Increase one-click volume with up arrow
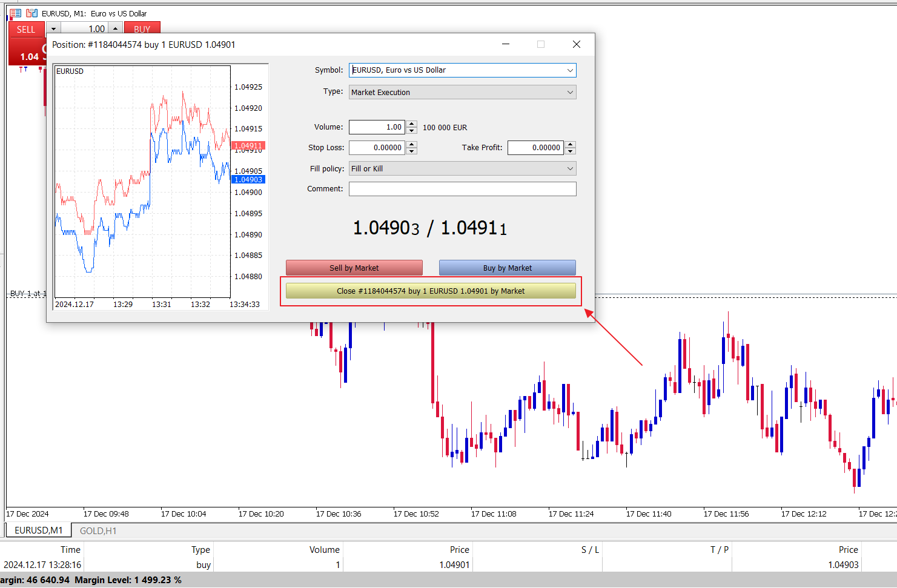This screenshot has width=897, height=588. (x=115, y=28)
